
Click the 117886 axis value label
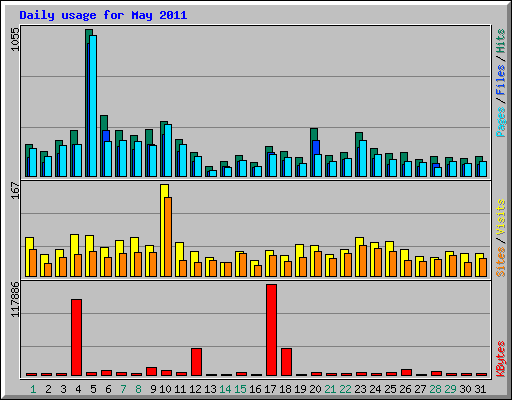pos(15,299)
